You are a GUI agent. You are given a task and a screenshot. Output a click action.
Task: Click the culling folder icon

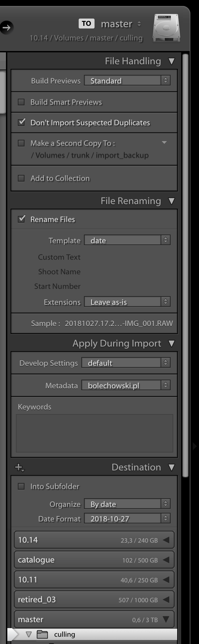coord(42,634)
